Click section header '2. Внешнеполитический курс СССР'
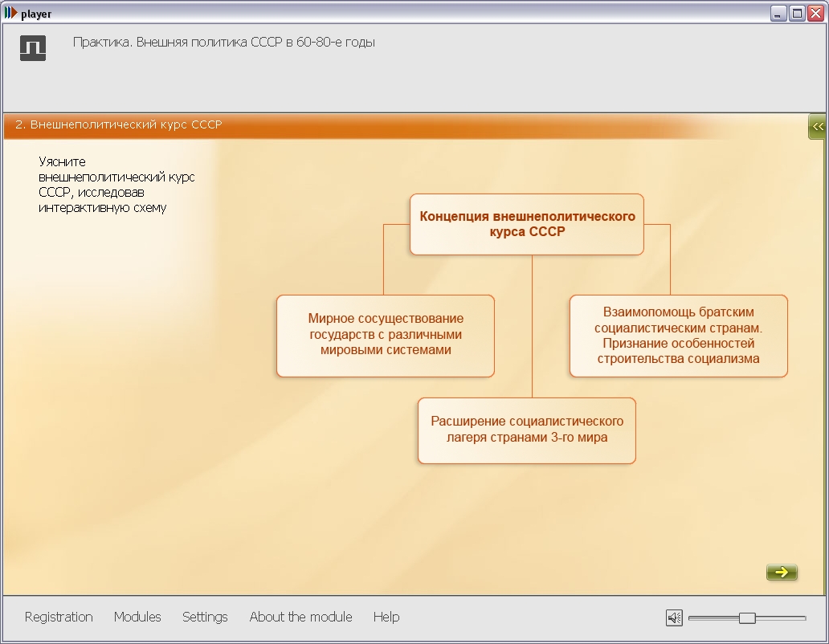The width and height of the screenshot is (829, 644). tap(119, 124)
